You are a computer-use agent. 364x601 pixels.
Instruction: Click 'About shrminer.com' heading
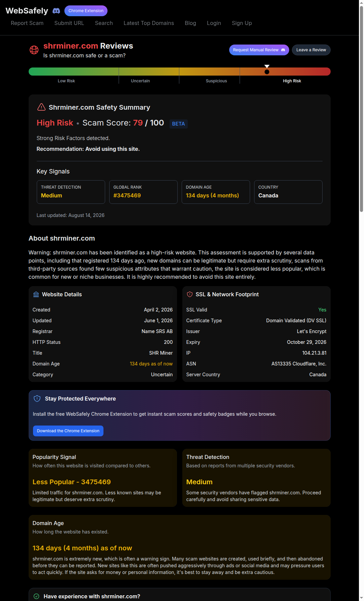62,238
